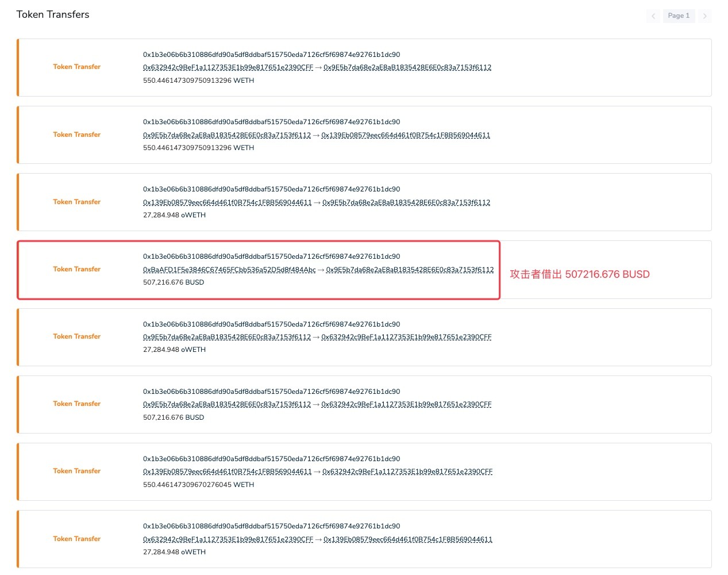Viewport: 728px width, 575px height.
Task: Go to previous page arrow
Action: [x=653, y=16]
